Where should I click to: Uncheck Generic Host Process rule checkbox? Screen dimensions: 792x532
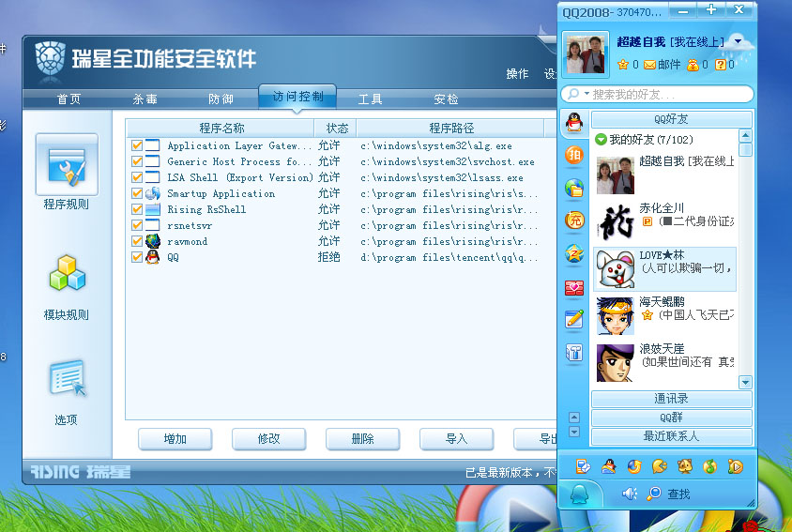point(136,161)
